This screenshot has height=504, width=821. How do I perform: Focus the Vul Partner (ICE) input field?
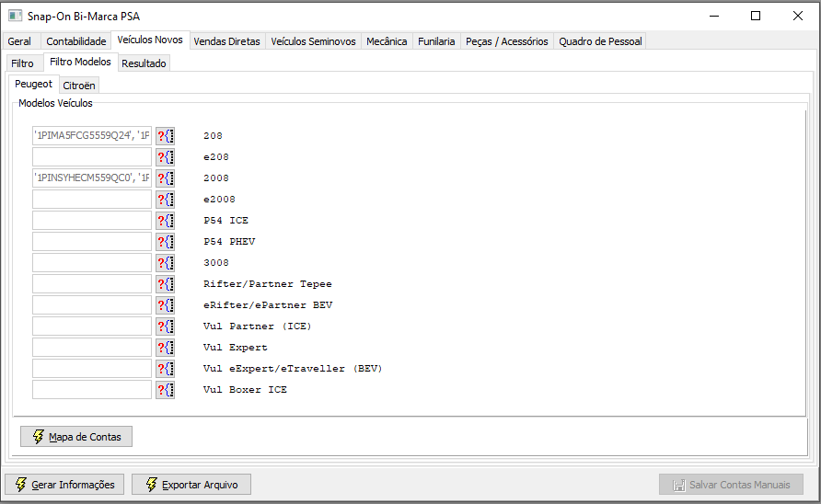[92, 326]
